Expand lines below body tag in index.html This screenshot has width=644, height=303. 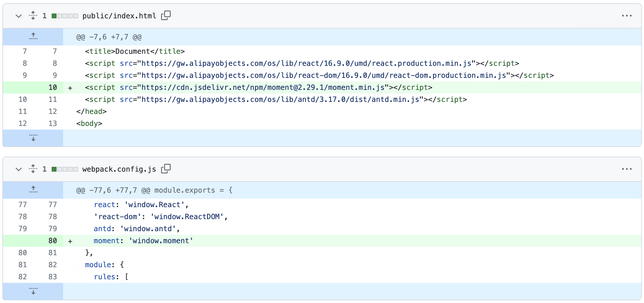click(33, 138)
